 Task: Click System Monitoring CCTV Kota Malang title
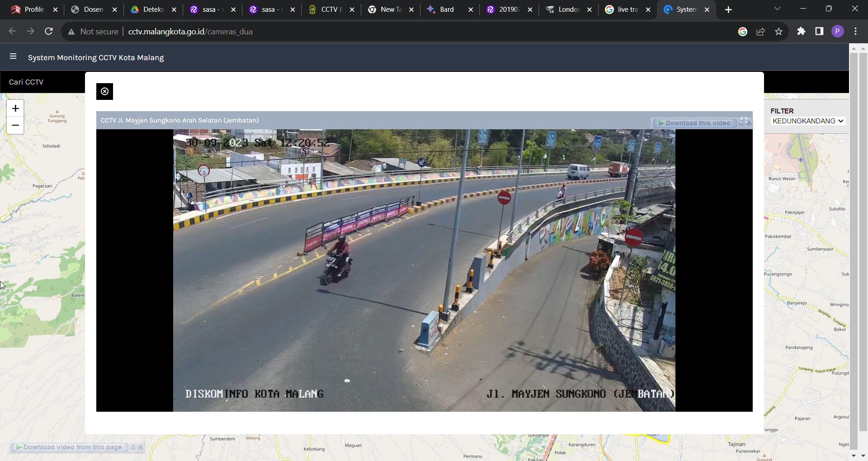pyautogui.click(x=96, y=57)
